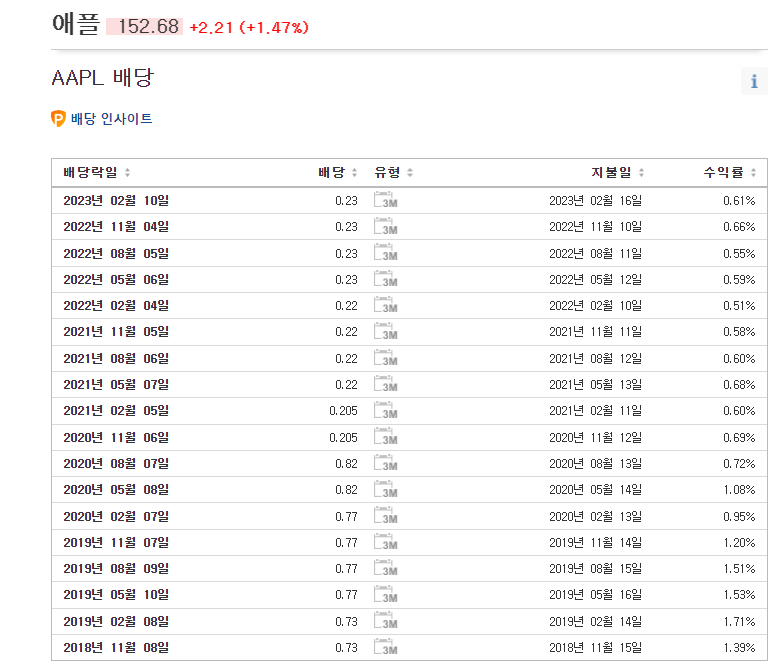Image resolution: width=781 pixels, height=671 pixels.
Task: Select ex-dividend date 2018년 11월 08일
Action: click(x=116, y=647)
